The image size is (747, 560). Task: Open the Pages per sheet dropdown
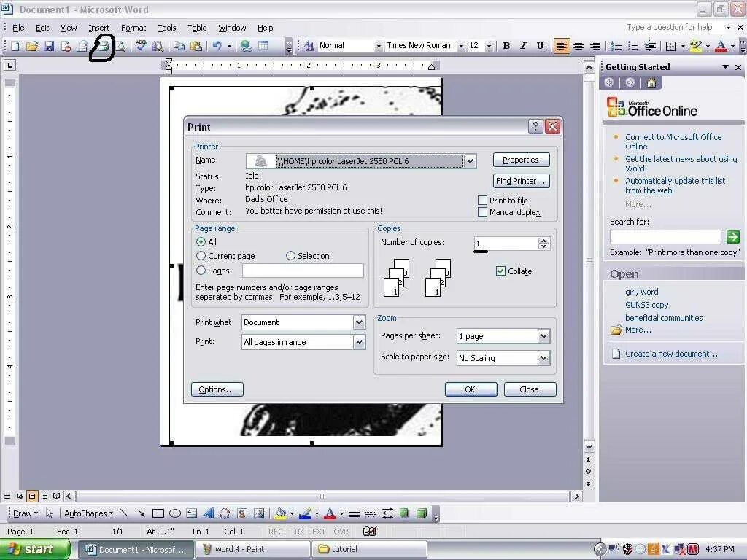coord(543,336)
